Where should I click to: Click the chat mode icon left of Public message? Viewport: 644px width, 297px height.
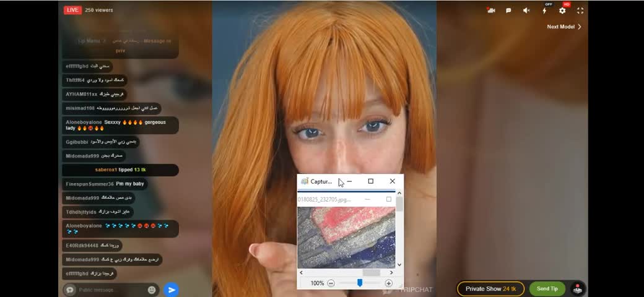(x=70, y=290)
